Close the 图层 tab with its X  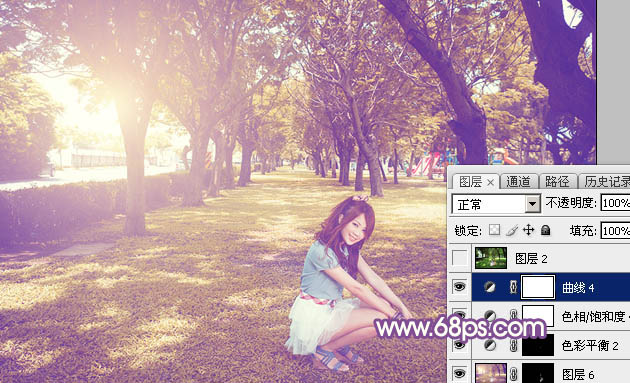pyautogui.click(x=490, y=183)
